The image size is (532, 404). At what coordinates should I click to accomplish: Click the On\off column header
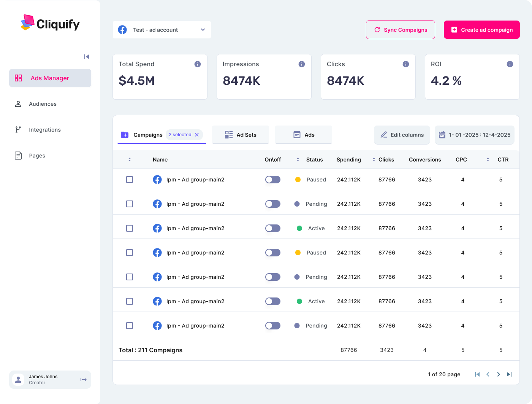273,159
